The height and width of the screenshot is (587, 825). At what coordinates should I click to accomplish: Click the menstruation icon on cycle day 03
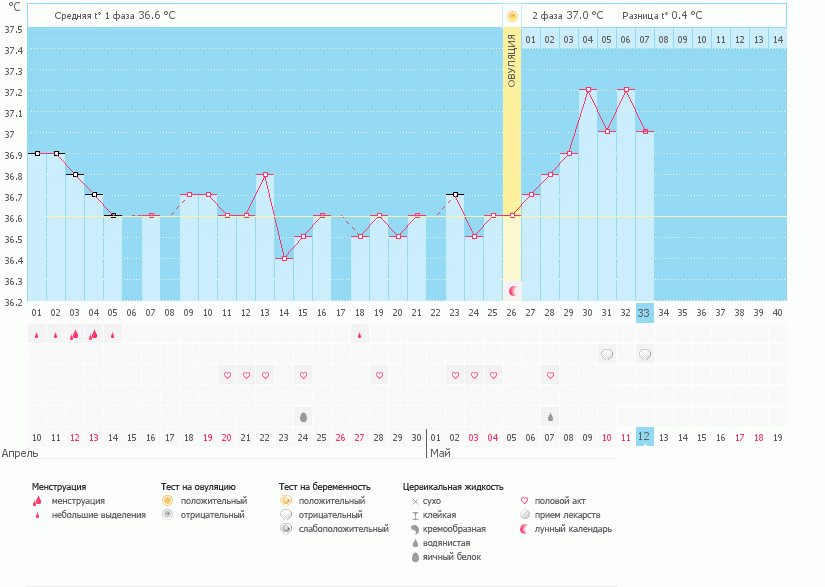[74, 335]
